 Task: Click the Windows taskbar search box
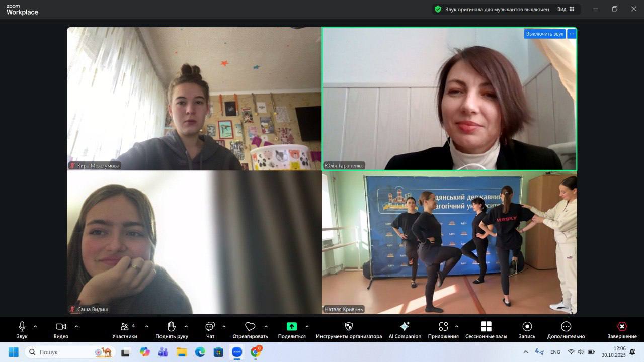pyautogui.click(x=63, y=352)
